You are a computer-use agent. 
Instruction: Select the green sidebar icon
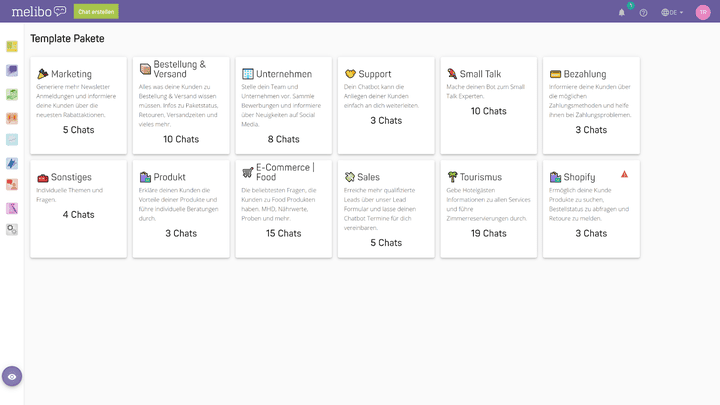12,93
